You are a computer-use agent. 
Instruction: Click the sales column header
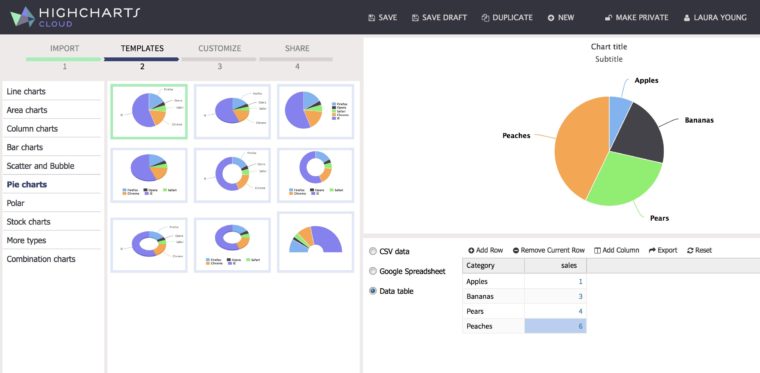[x=555, y=265]
